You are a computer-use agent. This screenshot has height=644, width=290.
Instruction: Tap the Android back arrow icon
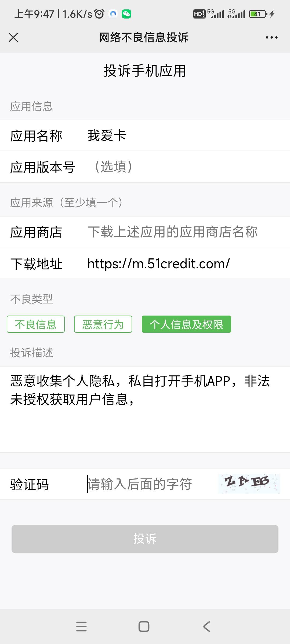(x=206, y=627)
